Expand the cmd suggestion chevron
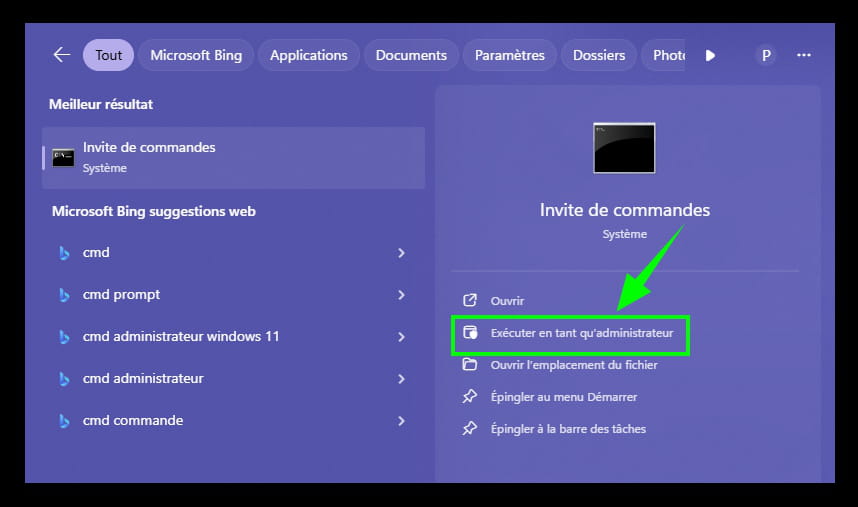 (x=401, y=253)
